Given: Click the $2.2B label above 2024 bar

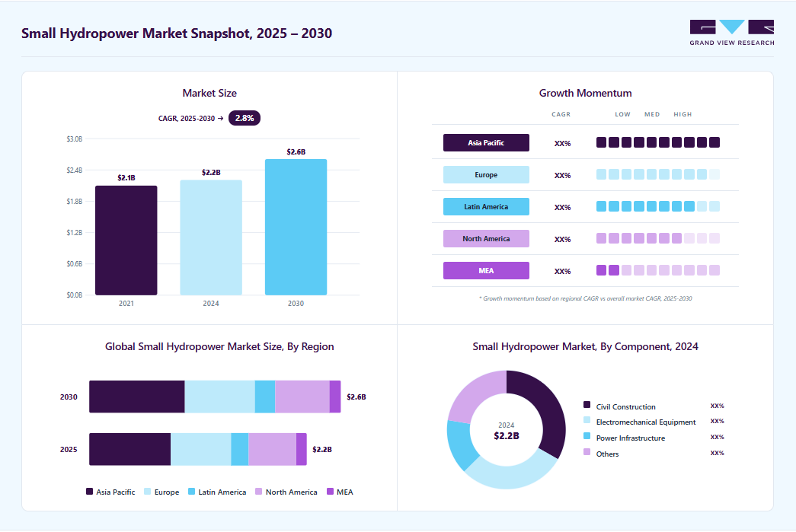Looking at the screenshot, I should [211, 173].
